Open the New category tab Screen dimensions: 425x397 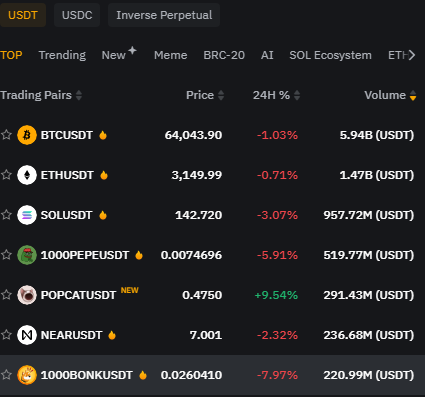click(114, 55)
